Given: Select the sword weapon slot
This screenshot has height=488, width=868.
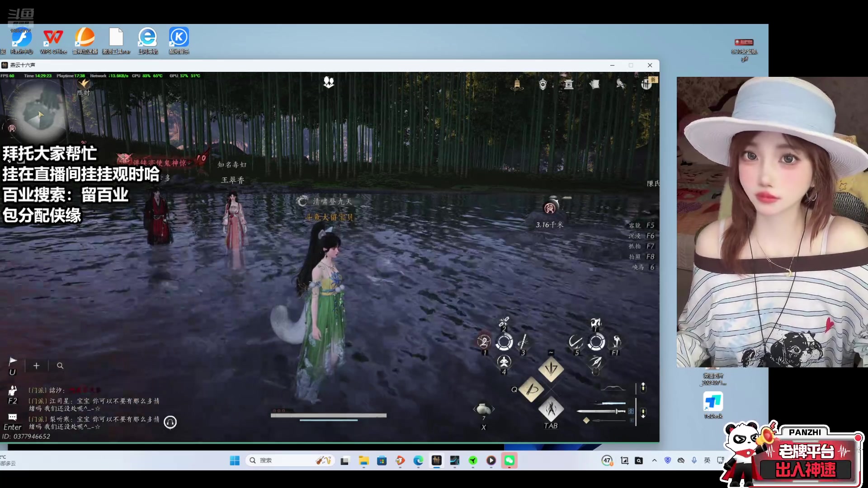Looking at the screenshot, I should coord(601,411).
